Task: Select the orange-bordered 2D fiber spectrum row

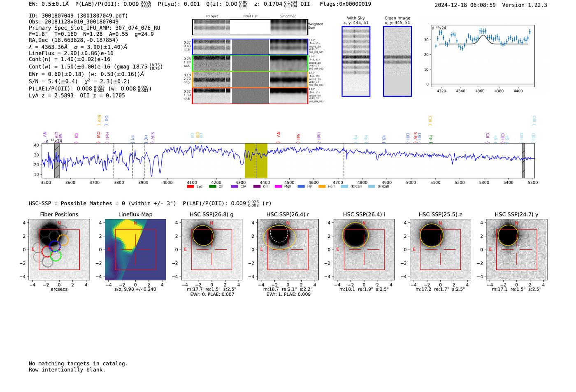Action: pos(250,79)
